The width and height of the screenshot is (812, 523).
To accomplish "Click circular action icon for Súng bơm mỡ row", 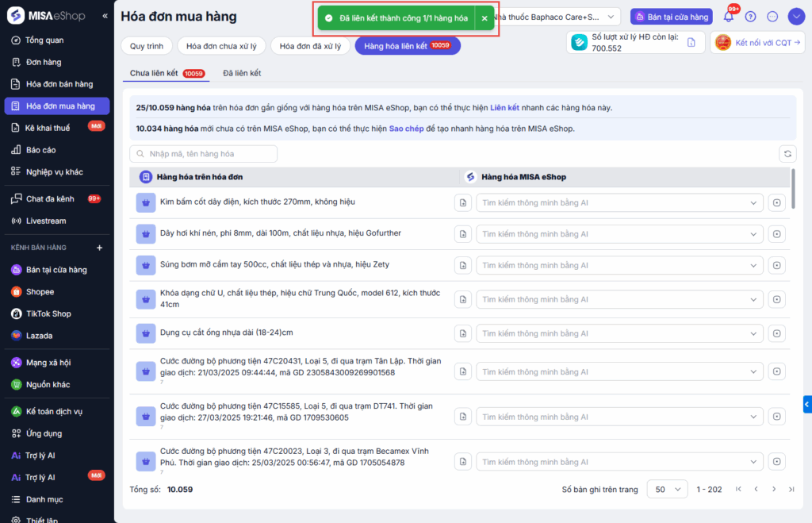I will tap(777, 265).
